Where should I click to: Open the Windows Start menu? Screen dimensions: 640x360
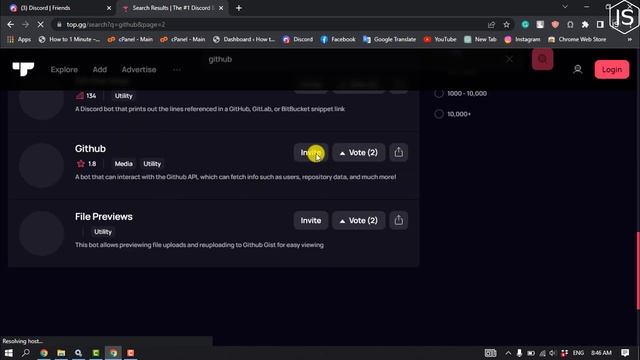pos(8,353)
